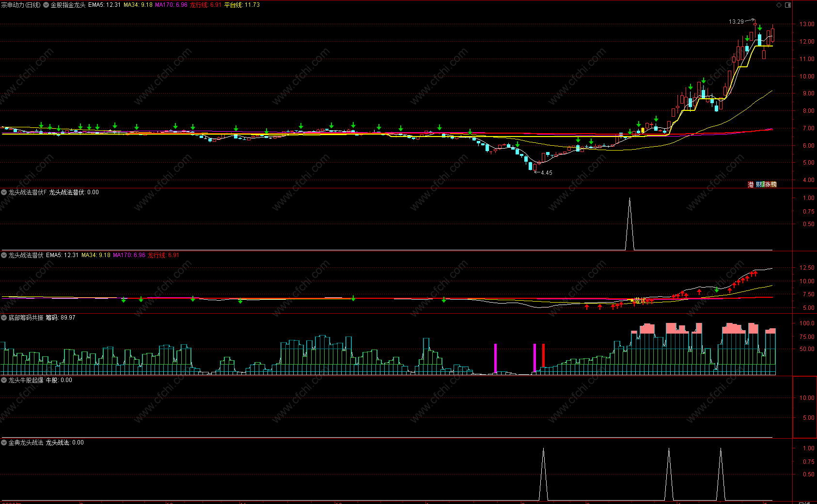Click the 牛股: 0.00 value label
The image size is (817, 504).
[59, 380]
